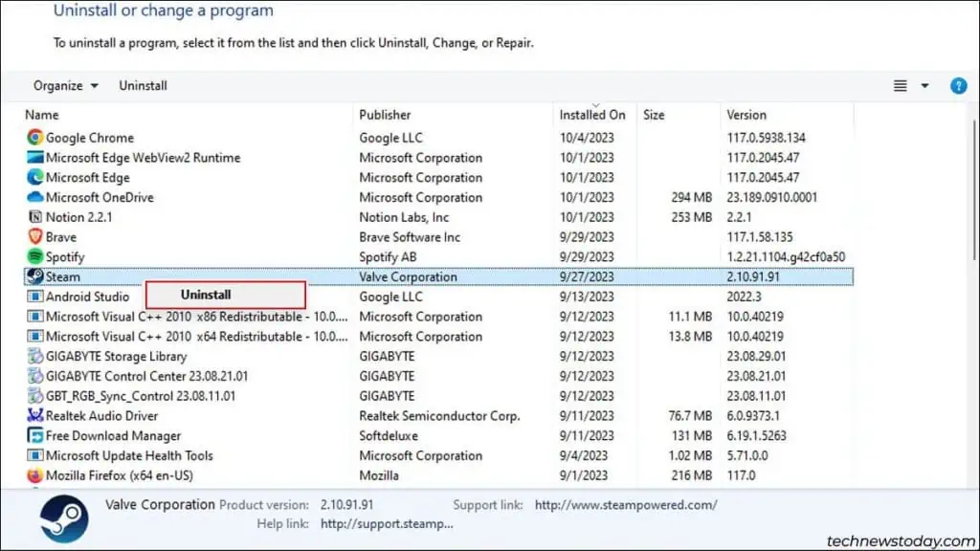Click the Visual C++ 2010 x64 icon
The image size is (980, 551).
[35, 336]
